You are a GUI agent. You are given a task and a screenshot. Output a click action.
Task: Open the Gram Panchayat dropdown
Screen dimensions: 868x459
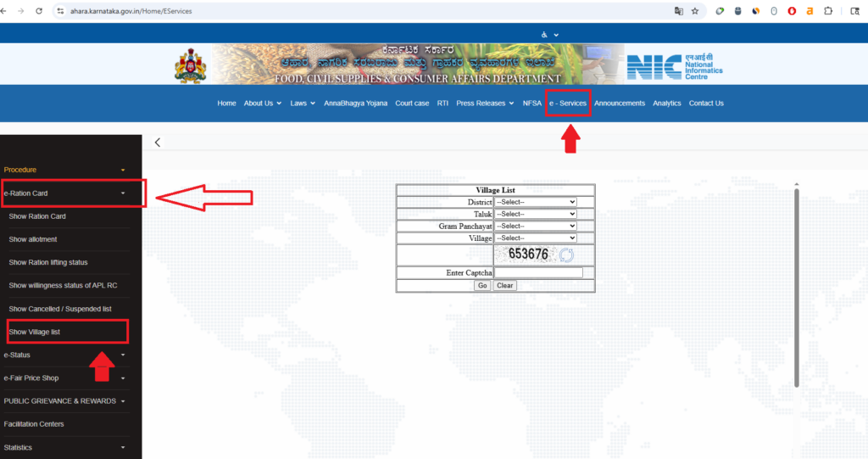(x=535, y=226)
